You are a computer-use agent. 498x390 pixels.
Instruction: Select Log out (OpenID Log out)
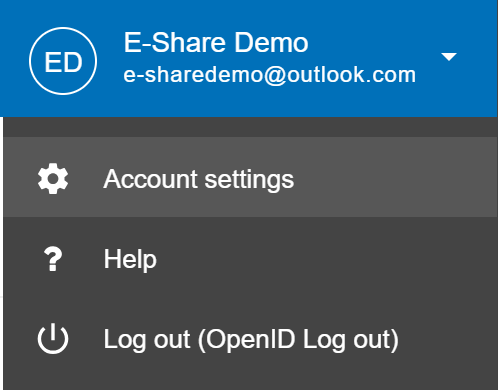point(250,339)
